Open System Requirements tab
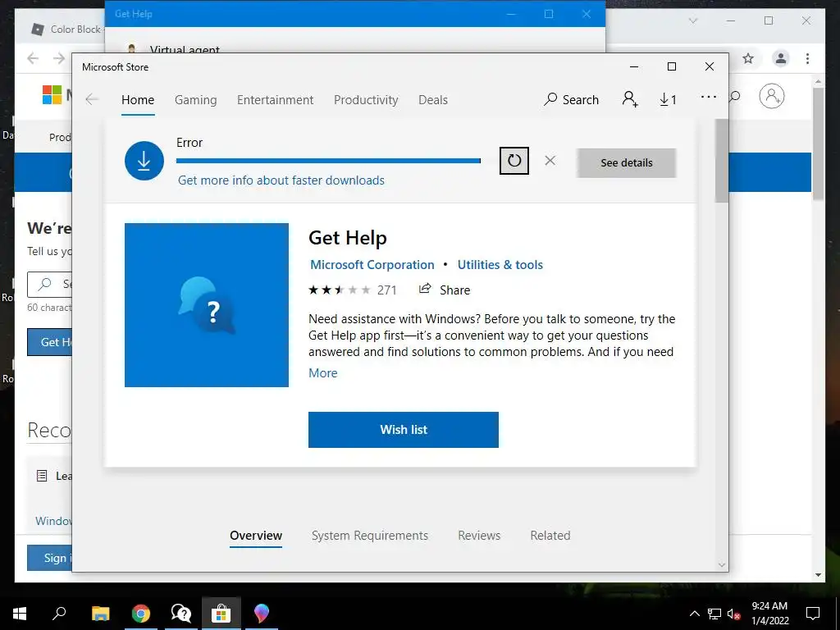 [x=370, y=536]
